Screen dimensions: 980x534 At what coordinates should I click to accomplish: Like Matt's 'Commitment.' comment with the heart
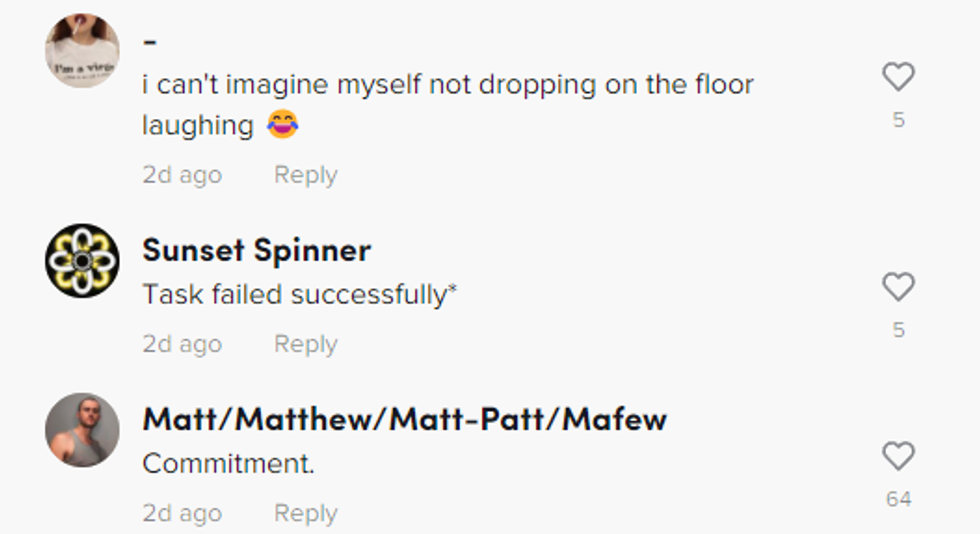tap(898, 457)
